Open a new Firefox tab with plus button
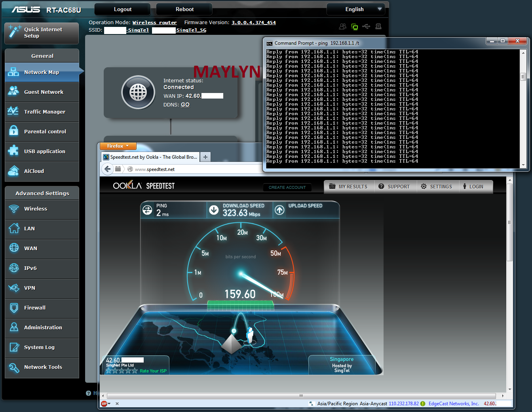This screenshot has height=412, width=532. (205, 157)
